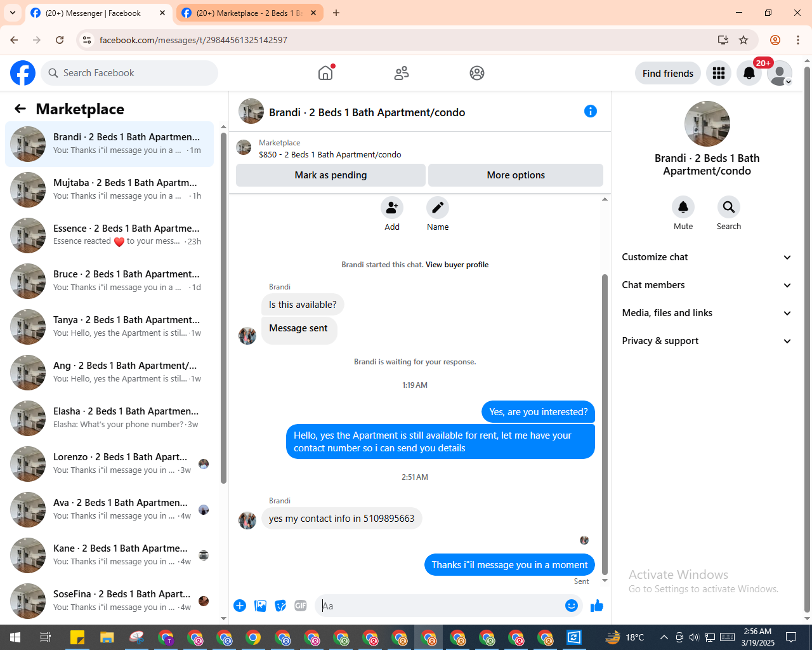
Task: Click the Search Facebook field
Action: tap(129, 73)
